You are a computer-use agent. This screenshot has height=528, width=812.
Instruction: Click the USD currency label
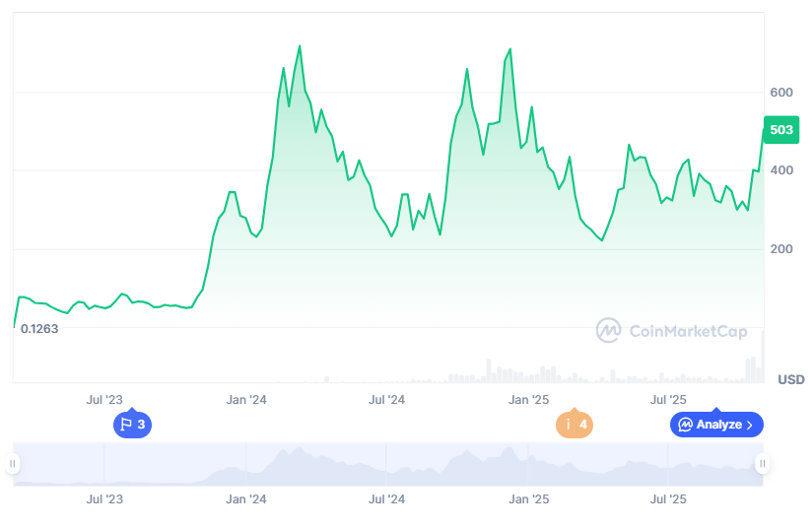[790, 379]
